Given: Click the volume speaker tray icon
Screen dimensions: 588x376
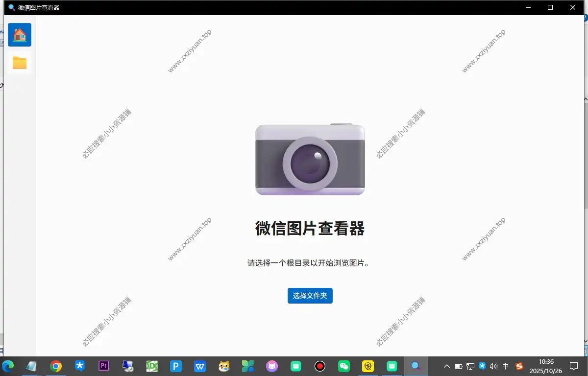Looking at the screenshot, I should [x=493, y=366].
